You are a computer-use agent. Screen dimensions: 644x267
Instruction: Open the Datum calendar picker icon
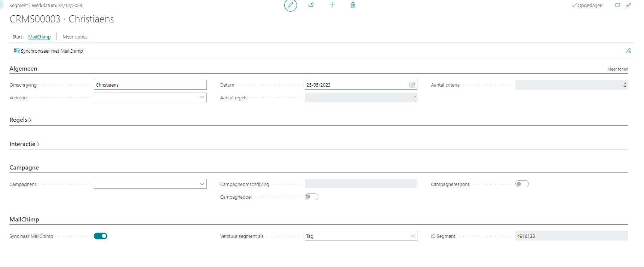412,85
